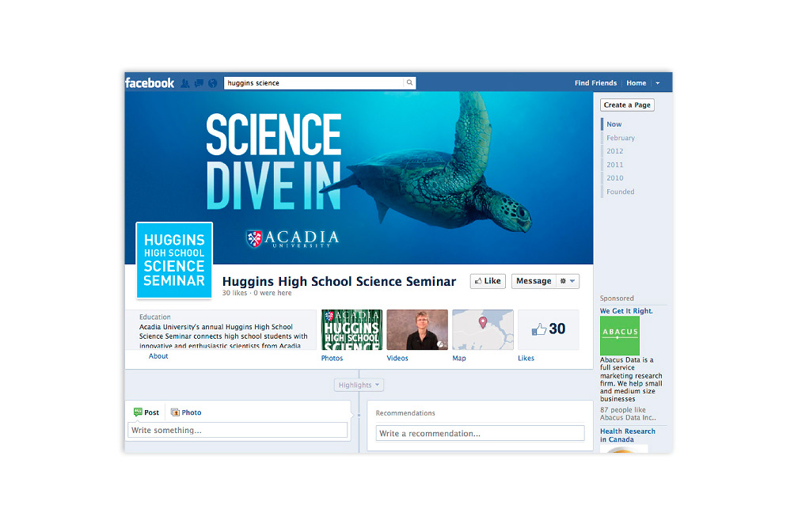
Task: Open the Map thumbnail
Action: click(x=483, y=330)
